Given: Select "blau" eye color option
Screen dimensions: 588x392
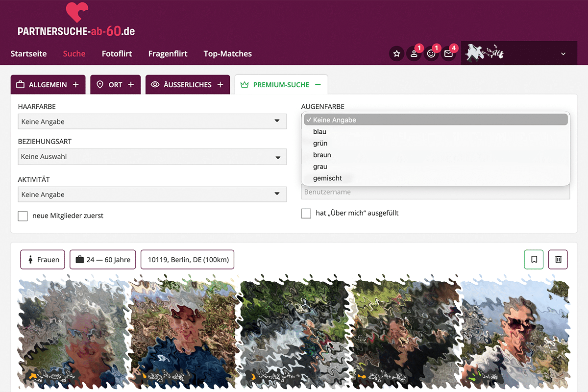Looking at the screenshot, I should (x=319, y=132).
